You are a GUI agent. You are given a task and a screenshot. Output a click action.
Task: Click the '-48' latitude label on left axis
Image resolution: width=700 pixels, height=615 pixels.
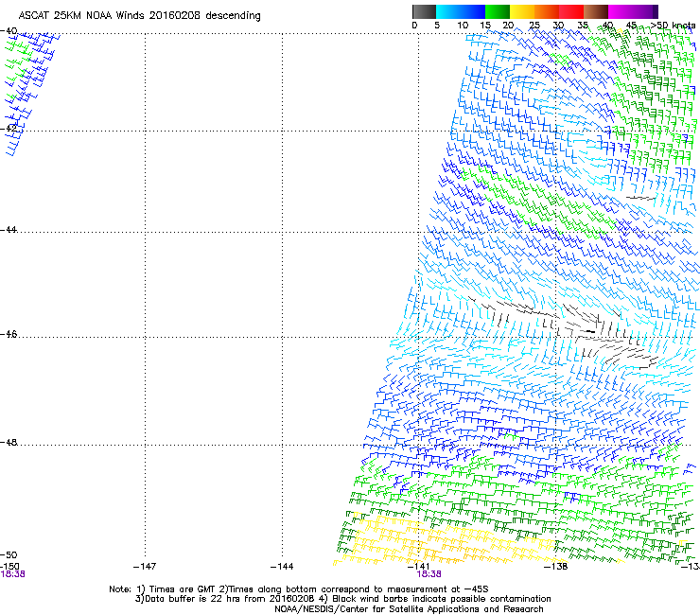[x=9, y=442]
